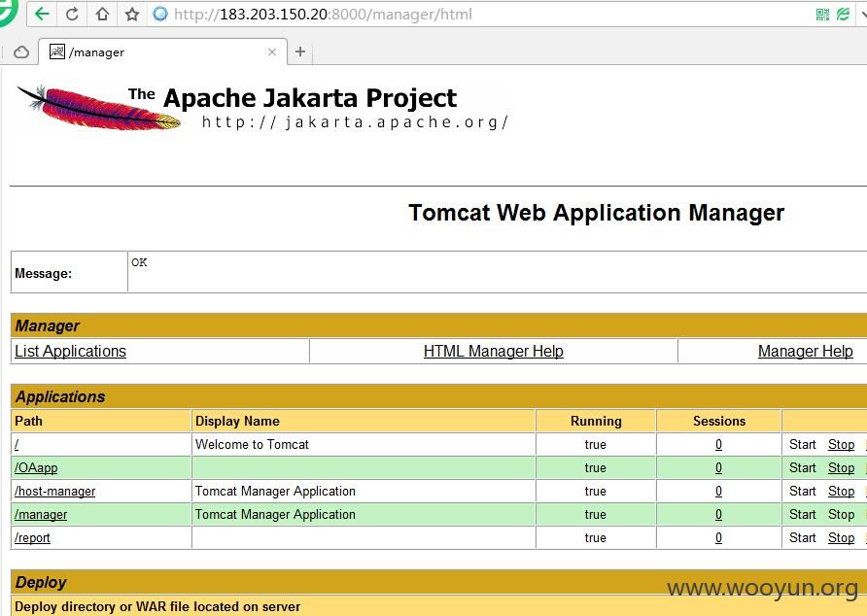867x616 pixels.
Task: Click sessions count for /host-manager
Action: click(x=718, y=491)
